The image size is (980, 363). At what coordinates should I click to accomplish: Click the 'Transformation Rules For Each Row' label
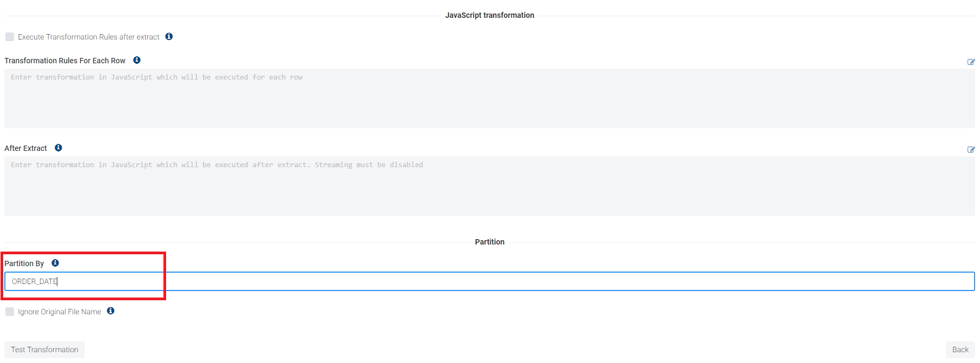[65, 61]
